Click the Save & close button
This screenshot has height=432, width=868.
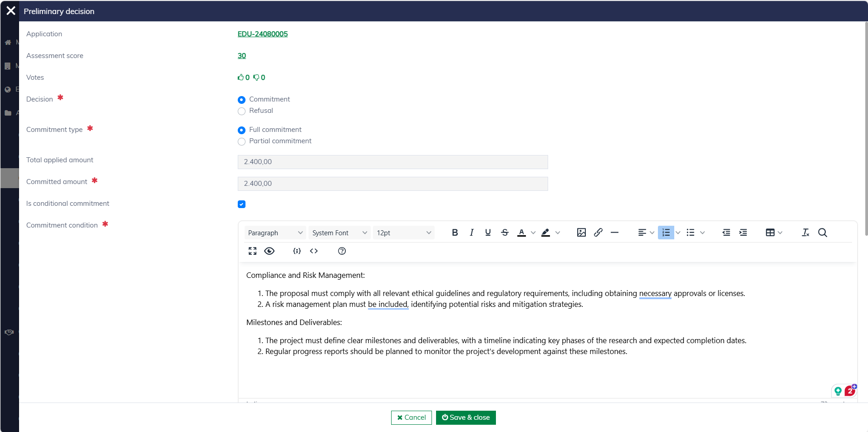[x=466, y=417]
